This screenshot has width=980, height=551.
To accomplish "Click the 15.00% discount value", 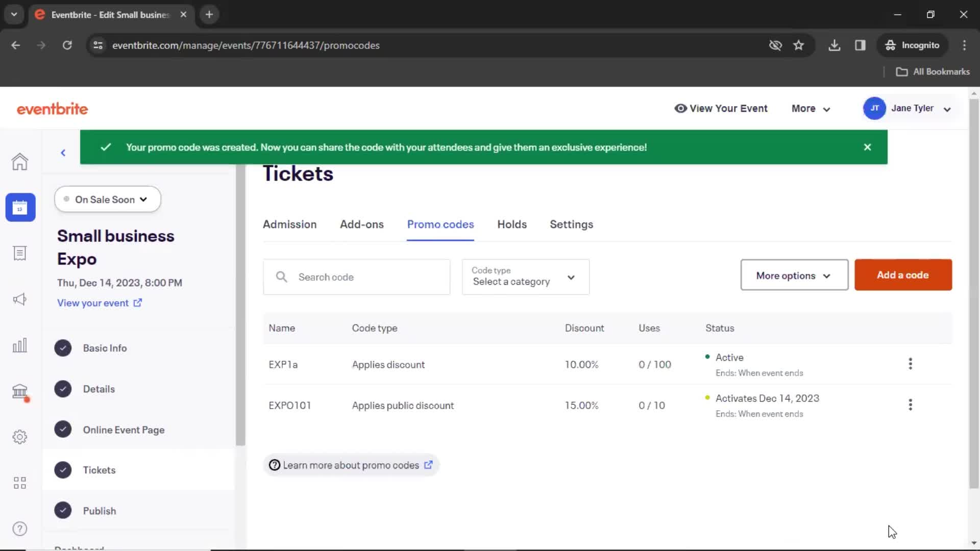I will tap(581, 405).
